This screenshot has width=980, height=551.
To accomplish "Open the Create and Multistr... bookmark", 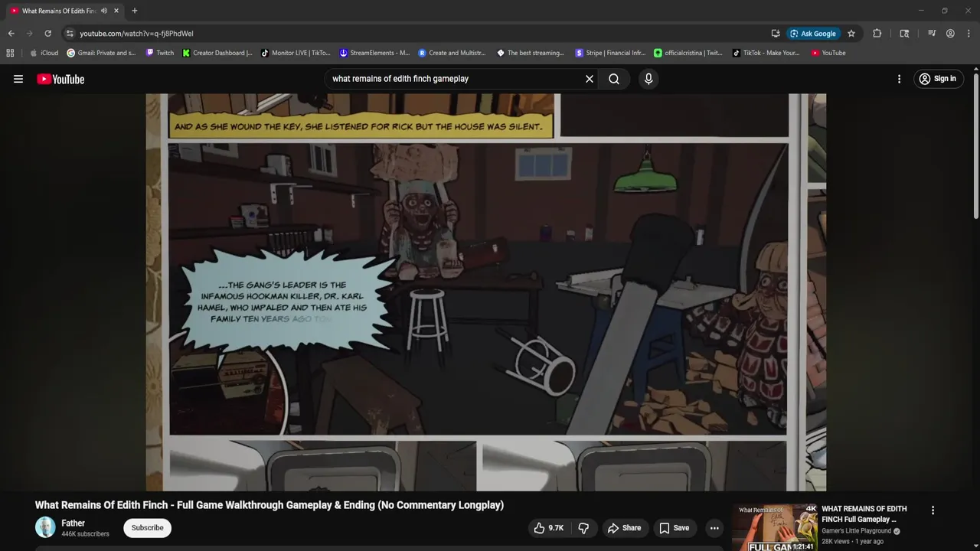I will click(x=452, y=53).
